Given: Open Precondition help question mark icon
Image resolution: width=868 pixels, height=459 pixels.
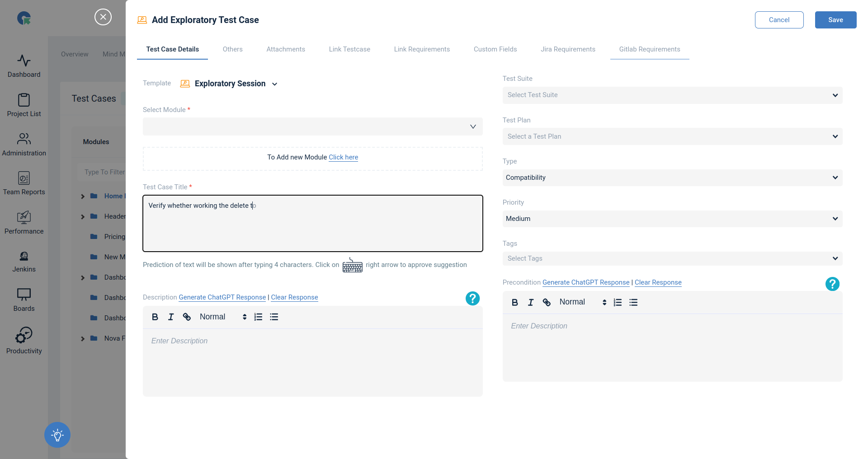Looking at the screenshot, I should click(x=832, y=284).
